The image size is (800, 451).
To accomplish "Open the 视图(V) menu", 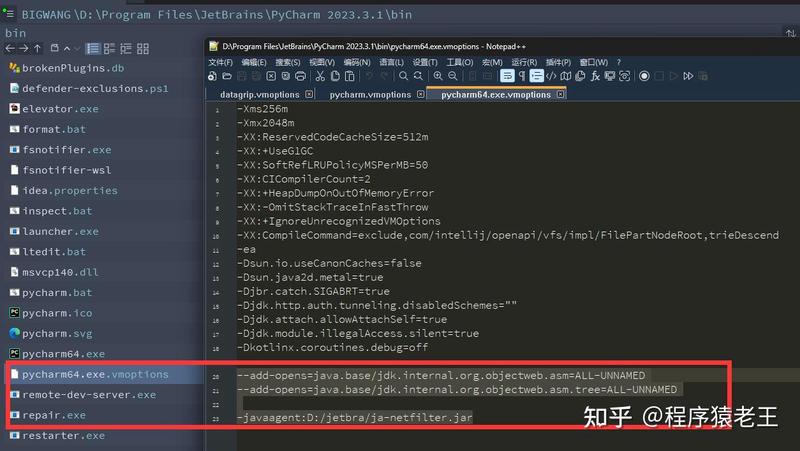I will click(322, 62).
